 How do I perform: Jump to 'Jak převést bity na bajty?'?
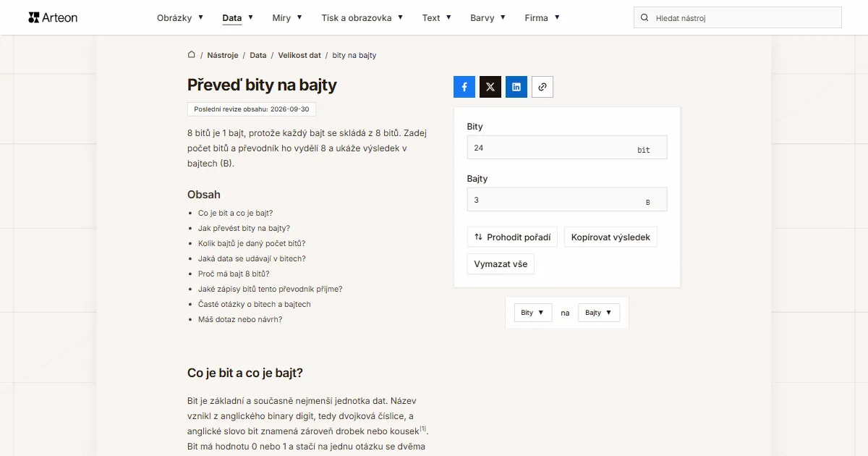(244, 228)
